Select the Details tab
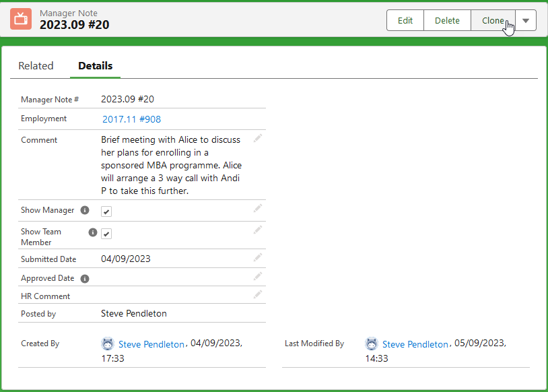The width and height of the screenshot is (548, 392). [x=95, y=66]
